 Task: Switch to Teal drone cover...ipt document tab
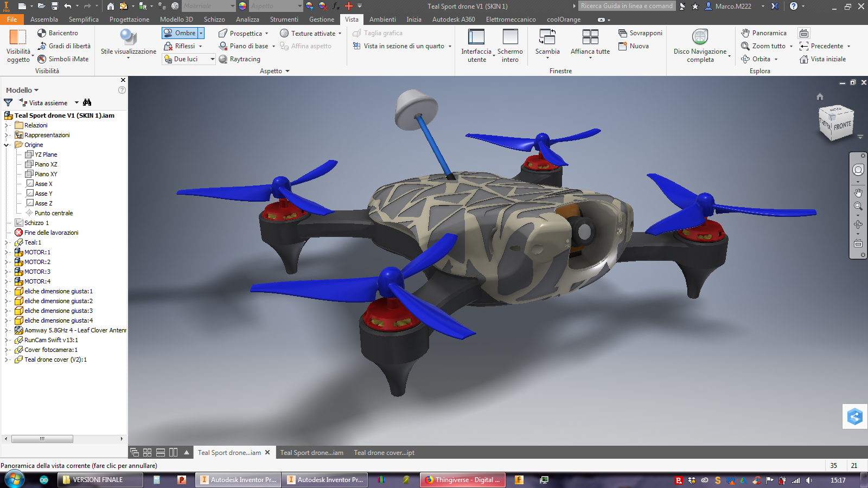coord(384,453)
